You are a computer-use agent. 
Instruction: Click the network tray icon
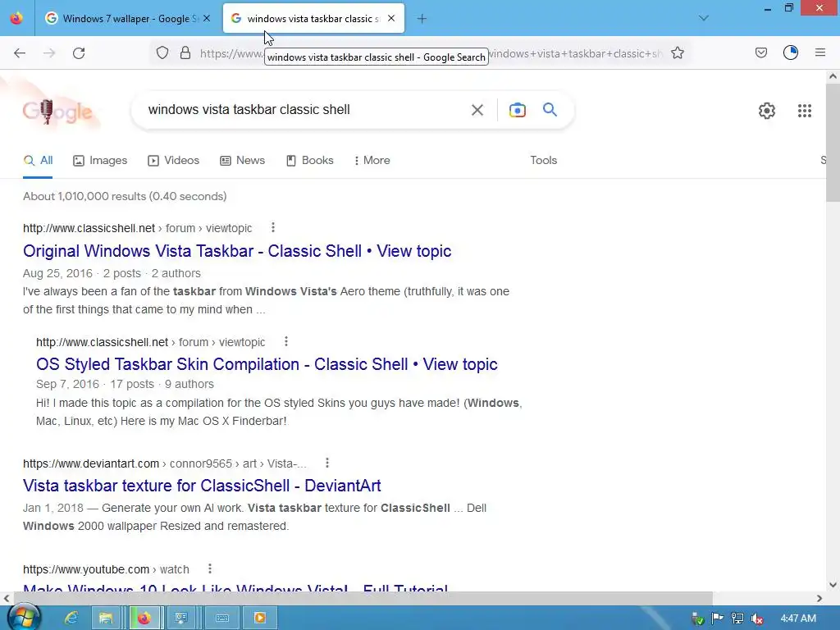tap(737, 619)
